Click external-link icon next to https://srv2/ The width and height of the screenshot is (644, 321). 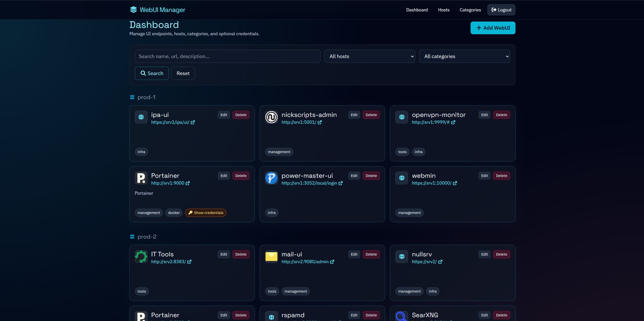pos(440,262)
